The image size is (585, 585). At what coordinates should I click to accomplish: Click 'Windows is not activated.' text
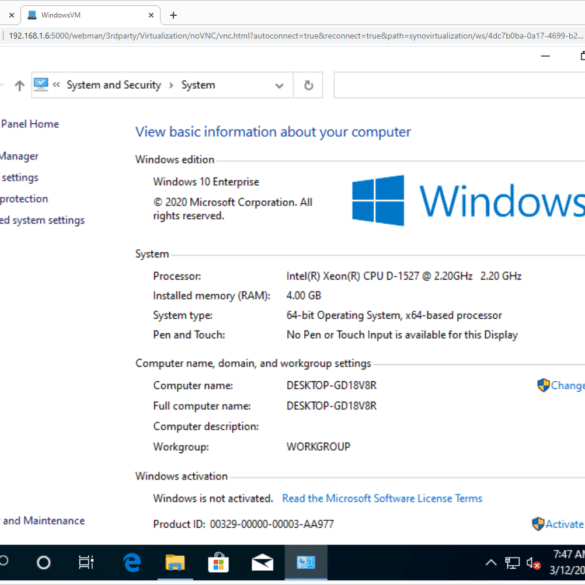pyautogui.click(x=213, y=498)
